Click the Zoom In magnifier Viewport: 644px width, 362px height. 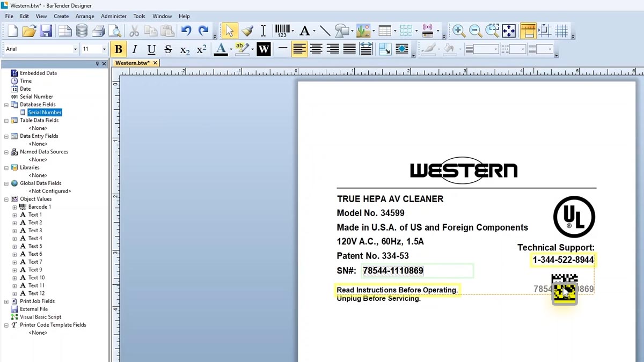click(x=458, y=31)
